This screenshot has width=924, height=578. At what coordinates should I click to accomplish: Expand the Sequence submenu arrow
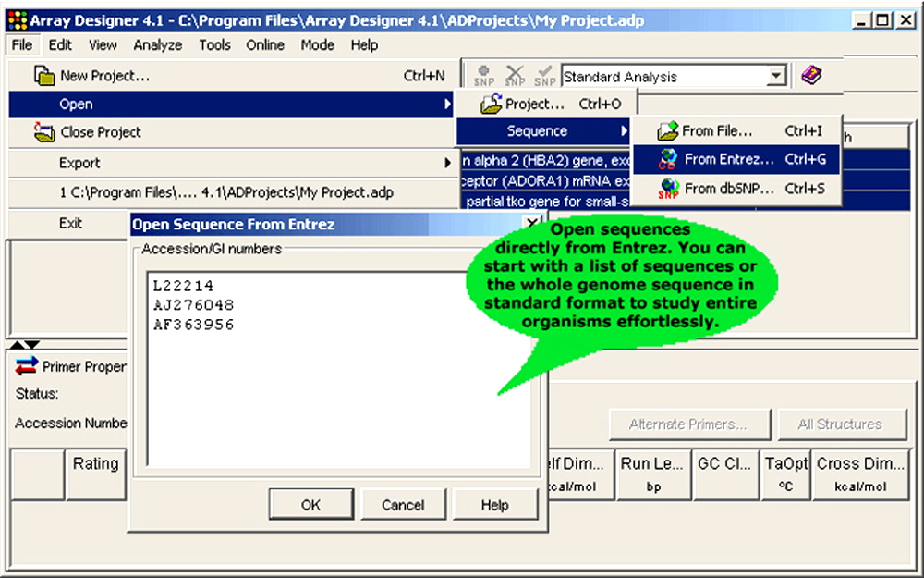pos(624,131)
